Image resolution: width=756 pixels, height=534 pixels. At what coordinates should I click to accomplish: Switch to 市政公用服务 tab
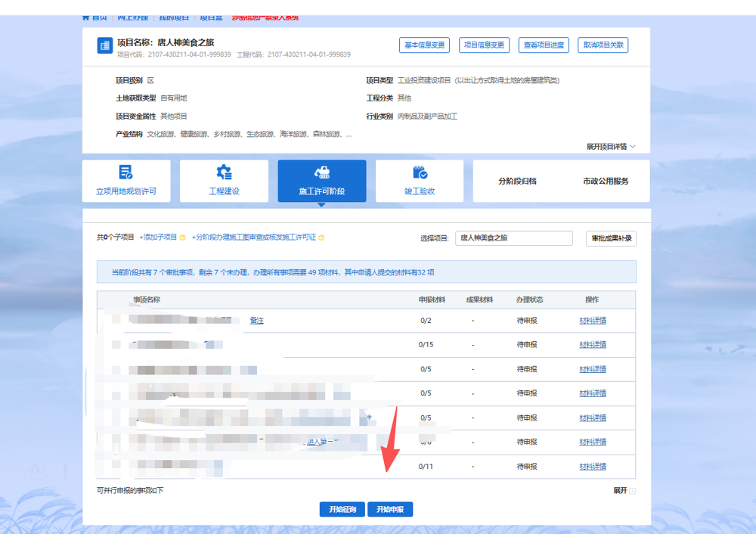point(606,182)
